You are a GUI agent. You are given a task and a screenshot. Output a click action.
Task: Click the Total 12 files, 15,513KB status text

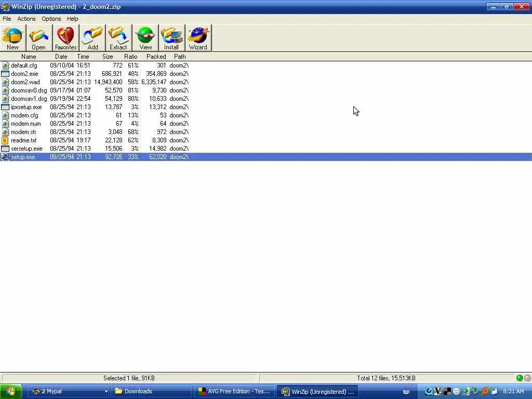386,378
